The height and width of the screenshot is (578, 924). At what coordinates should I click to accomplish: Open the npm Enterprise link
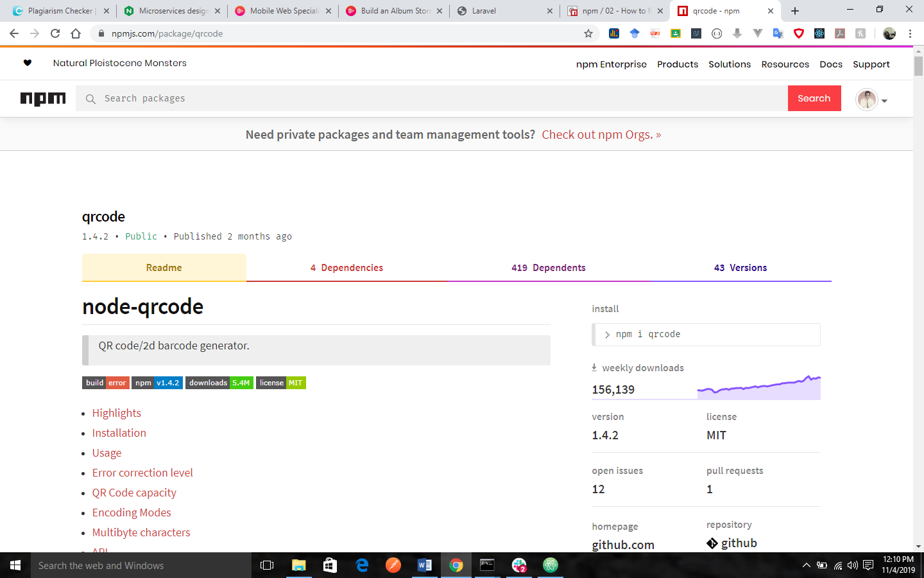click(612, 64)
